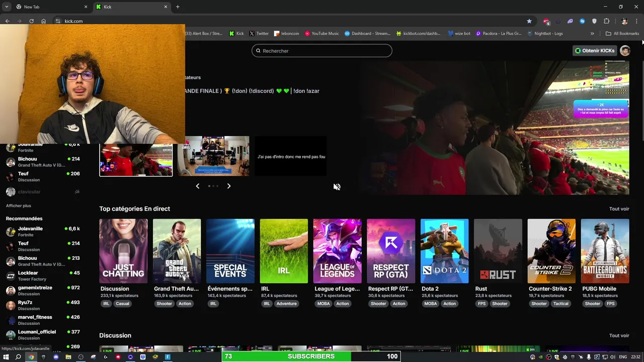644x362 pixels.
Task: Open OBS Studio from the taskbar
Action: [80, 357]
